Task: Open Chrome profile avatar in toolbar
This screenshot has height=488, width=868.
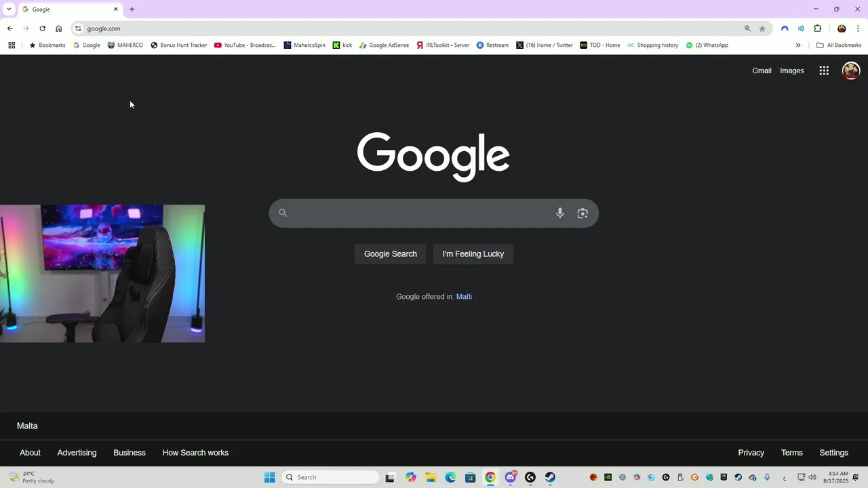Action: pos(842,28)
